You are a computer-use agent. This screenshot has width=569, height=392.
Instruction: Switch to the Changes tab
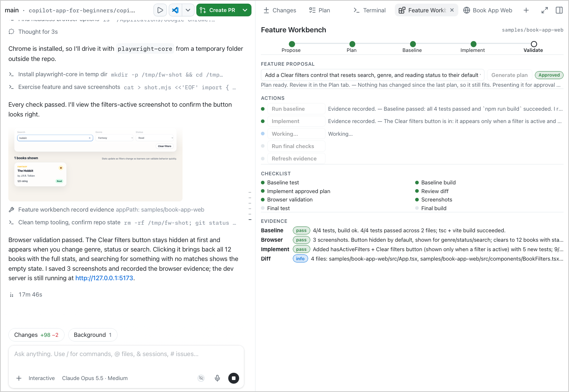pos(280,10)
